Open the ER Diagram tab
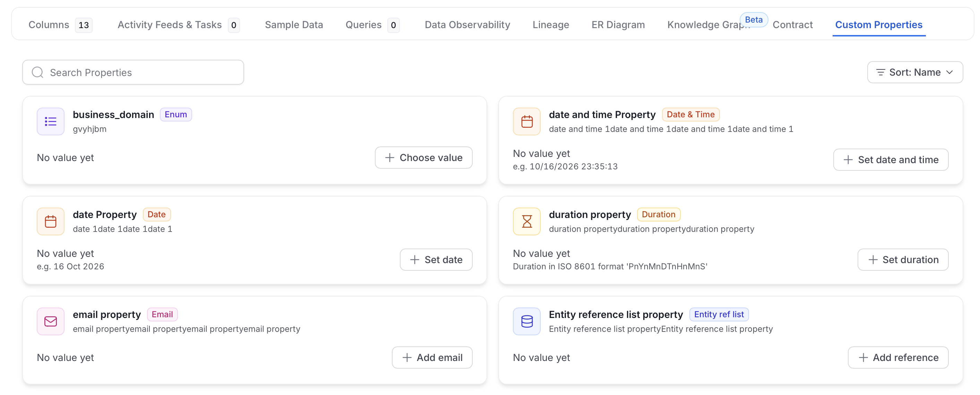 [x=618, y=25]
